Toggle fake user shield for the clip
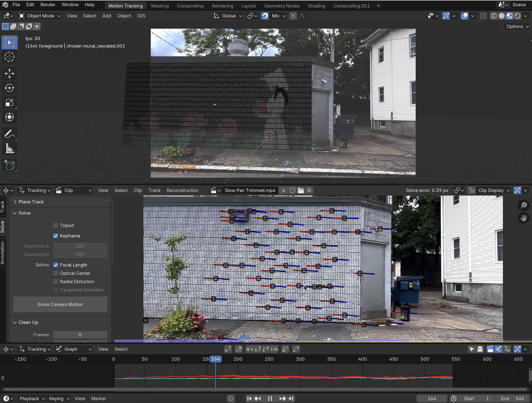Screen dimensions: 532x403 click(x=292, y=190)
